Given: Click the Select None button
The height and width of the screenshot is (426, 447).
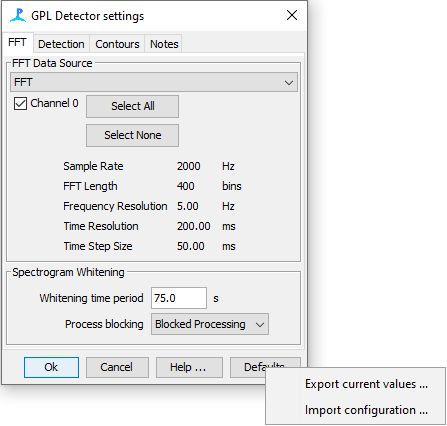Looking at the screenshot, I should click(132, 135).
